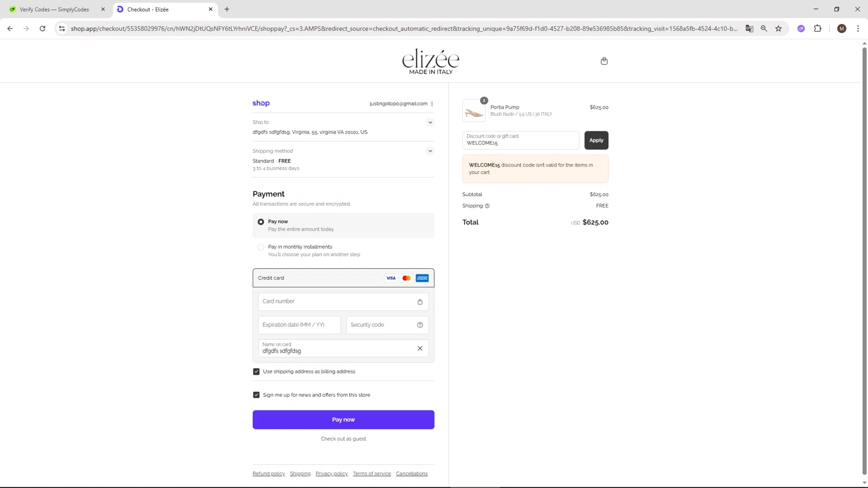Image resolution: width=868 pixels, height=488 pixels.
Task: Click the Total $625.00 amount
Action: pos(595,223)
